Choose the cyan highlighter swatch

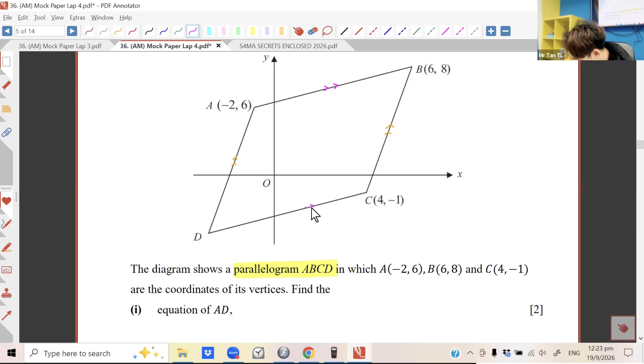tap(209, 31)
